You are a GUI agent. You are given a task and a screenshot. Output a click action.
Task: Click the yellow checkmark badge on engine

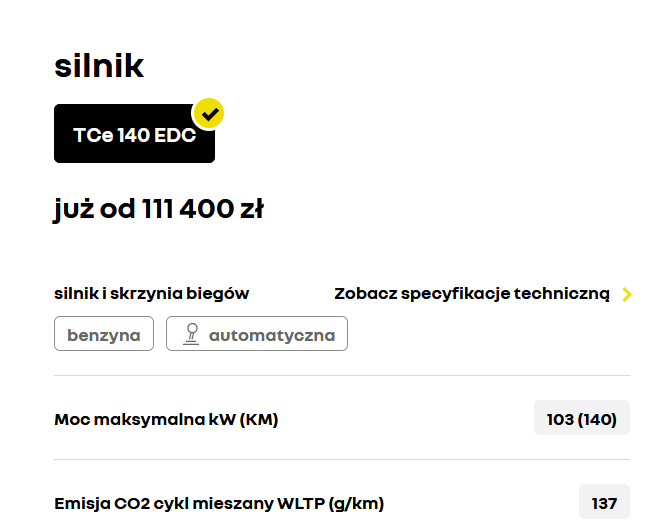pyautogui.click(x=208, y=114)
